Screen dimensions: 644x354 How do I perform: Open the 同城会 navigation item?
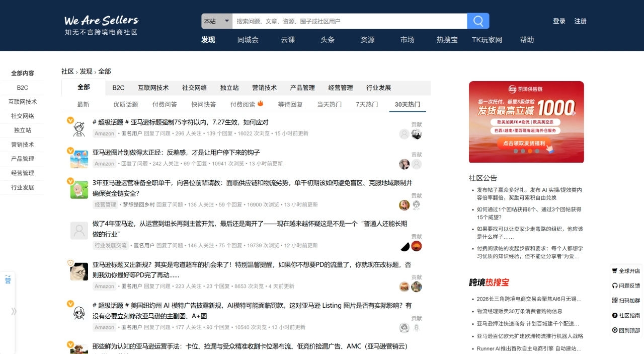click(x=248, y=40)
